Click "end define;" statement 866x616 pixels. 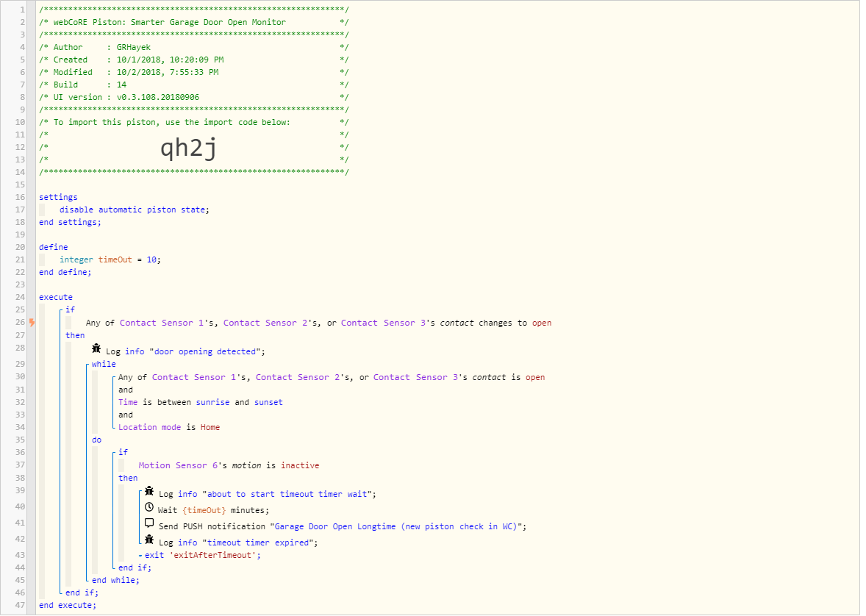(65, 273)
